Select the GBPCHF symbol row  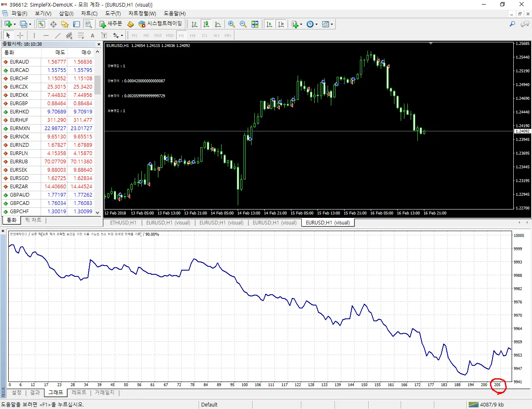click(x=48, y=212)
